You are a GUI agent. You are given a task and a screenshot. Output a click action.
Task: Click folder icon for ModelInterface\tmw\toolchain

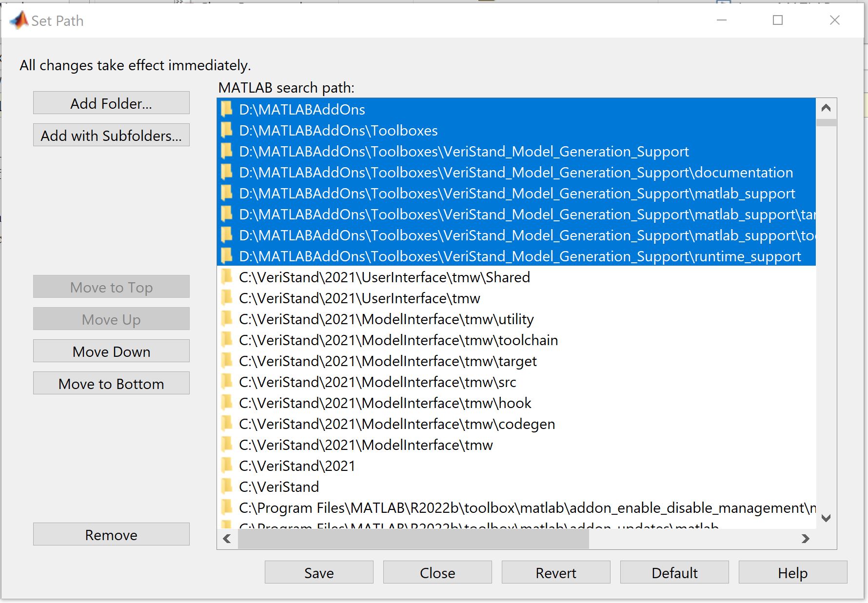tap(227, 340)
